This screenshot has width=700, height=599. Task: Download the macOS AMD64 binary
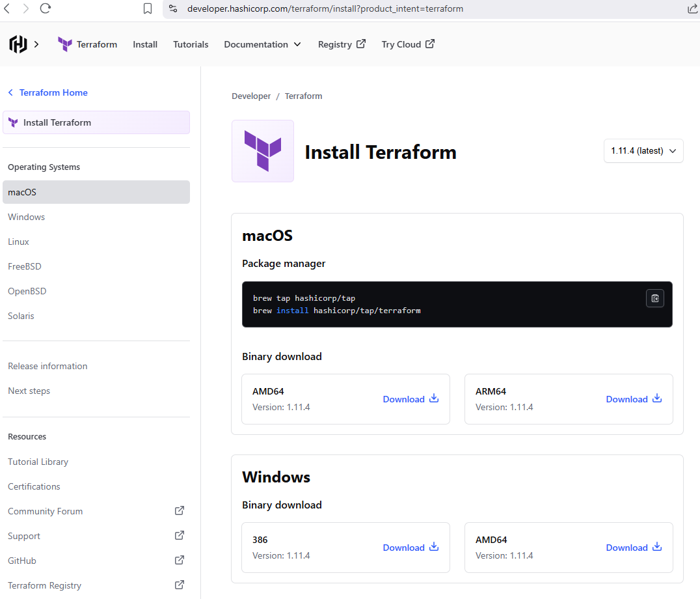tap(411, 399)
